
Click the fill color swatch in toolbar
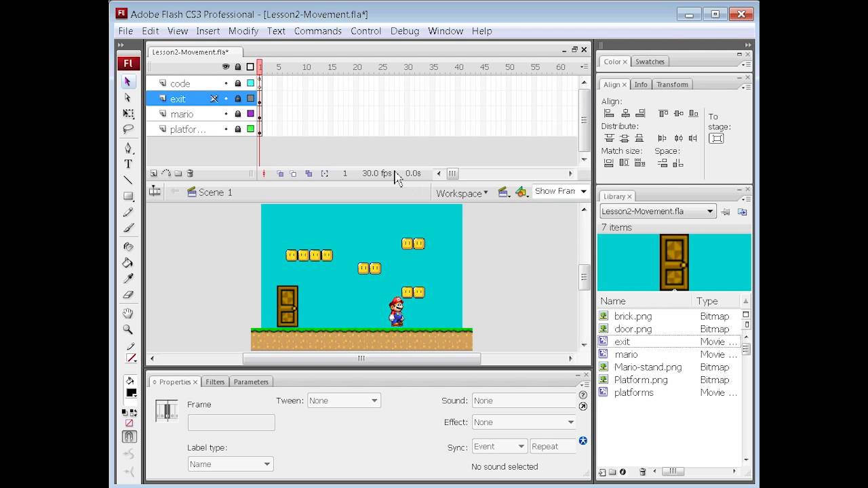pyautogui.click(x=131, y=393)
